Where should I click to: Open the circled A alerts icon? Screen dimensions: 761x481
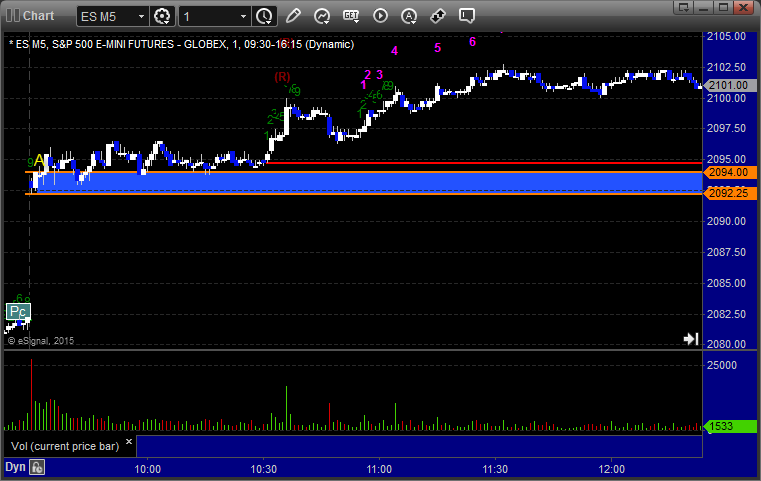pyautogui.click(x=409, y=16)
